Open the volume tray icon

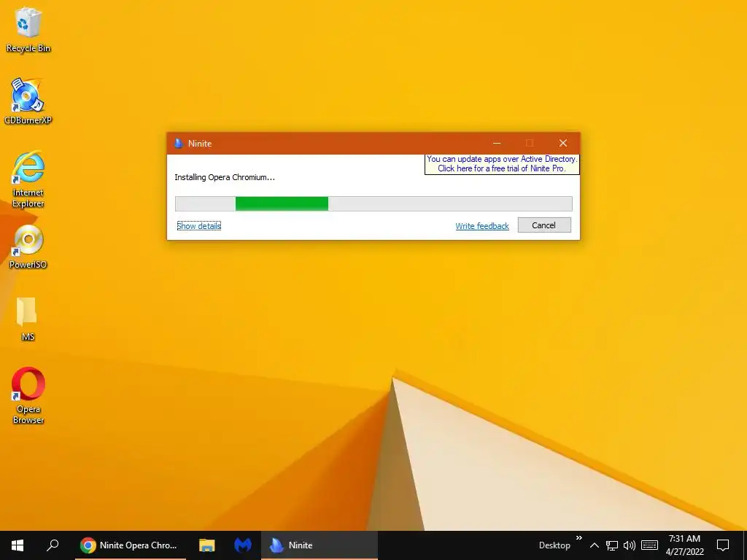[x=630, y=545]
